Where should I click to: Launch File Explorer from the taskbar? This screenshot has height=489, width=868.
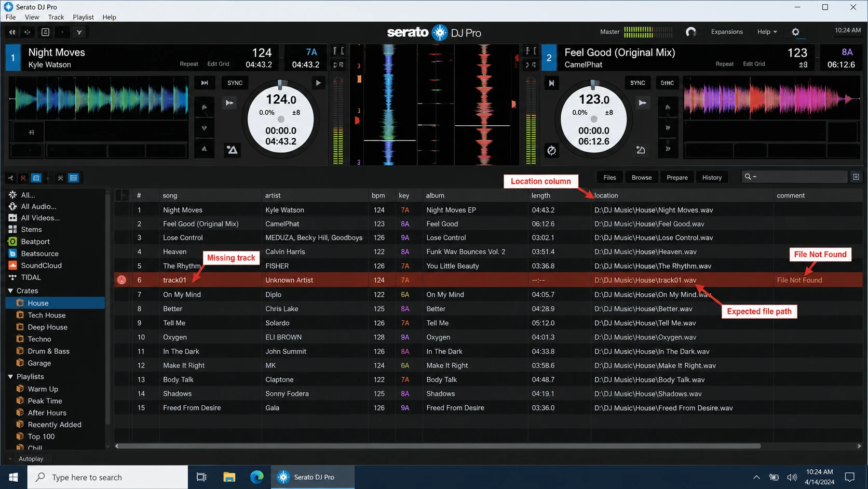tap(229, 477)
